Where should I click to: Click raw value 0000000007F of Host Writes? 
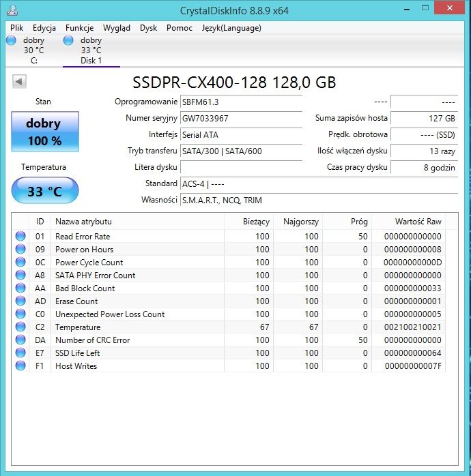click(413, 366)
